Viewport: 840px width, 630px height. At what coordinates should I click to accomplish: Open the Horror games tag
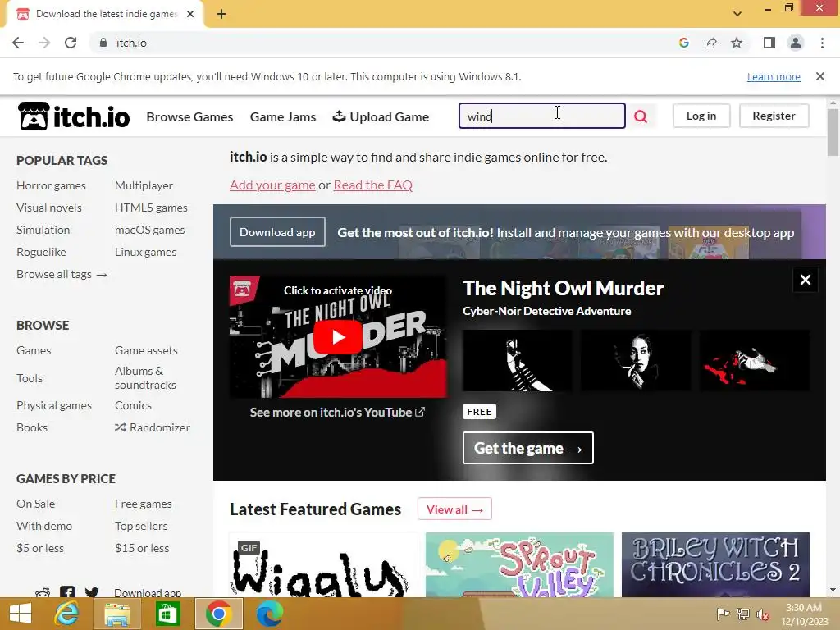(51, 185)
